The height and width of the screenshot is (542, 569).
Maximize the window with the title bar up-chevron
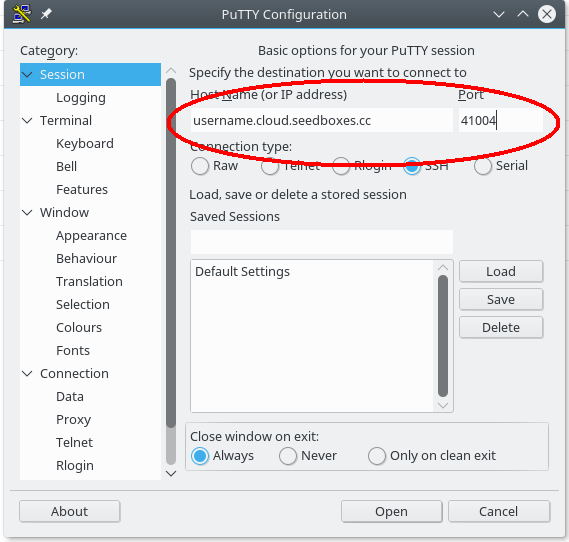point(523,14)
